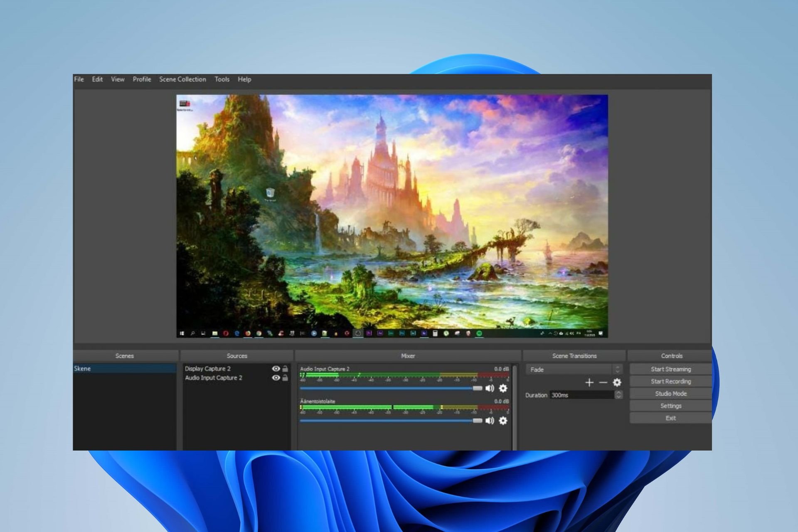Screen dimensions: 798x532
Task: Click the Duration 300ms input field
Action: coord(582,395)
